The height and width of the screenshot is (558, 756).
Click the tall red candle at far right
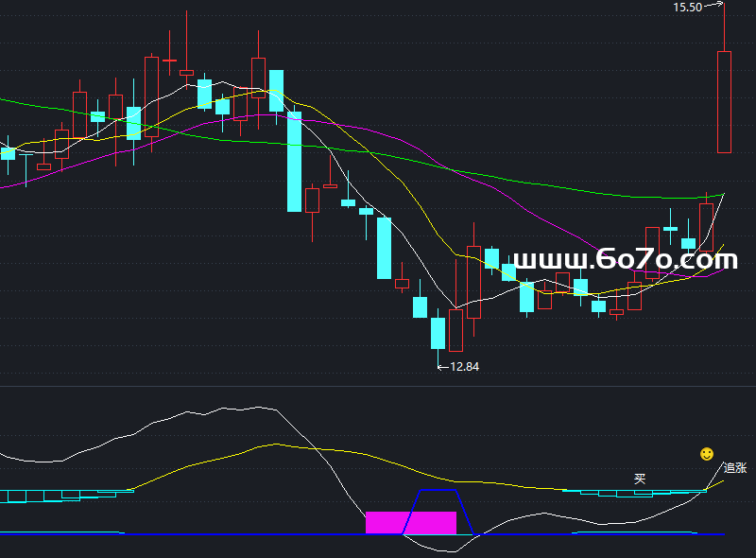(x=724, y=102)
